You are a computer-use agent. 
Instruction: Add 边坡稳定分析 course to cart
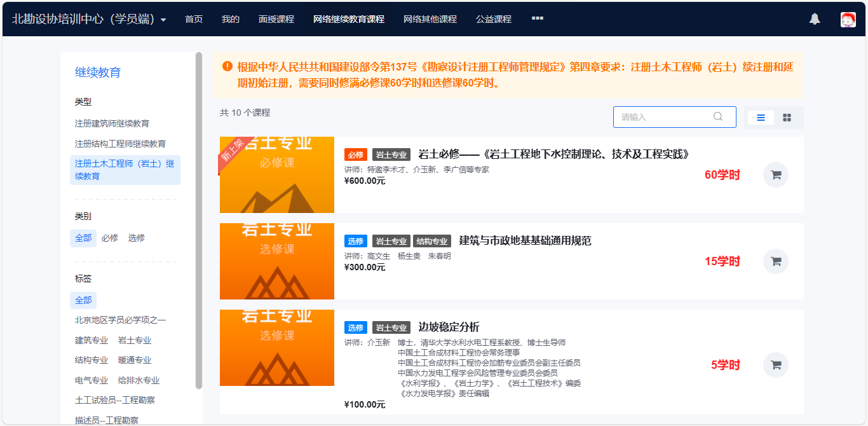775,365
